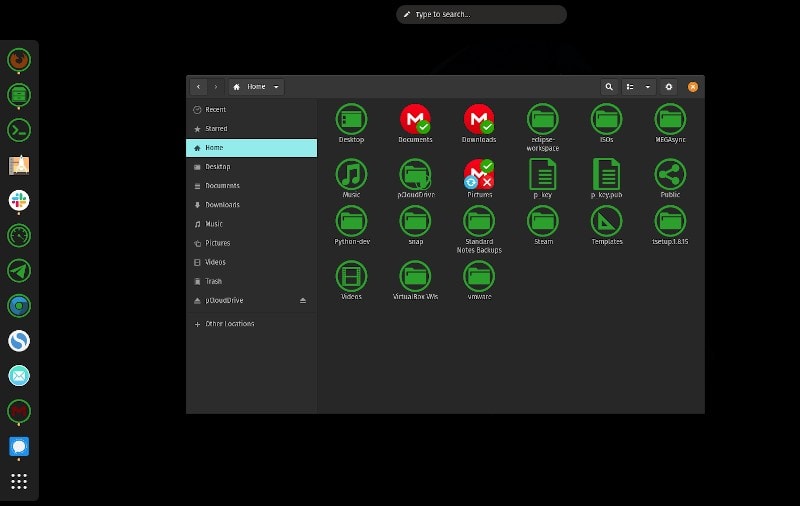Select Home in the sidebar
Image resolution: width=800 pixels, height=506 pixels.
252,148
